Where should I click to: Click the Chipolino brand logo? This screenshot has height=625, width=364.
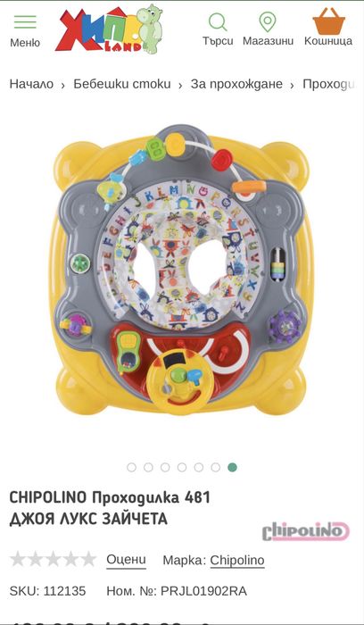click(305, 531)
